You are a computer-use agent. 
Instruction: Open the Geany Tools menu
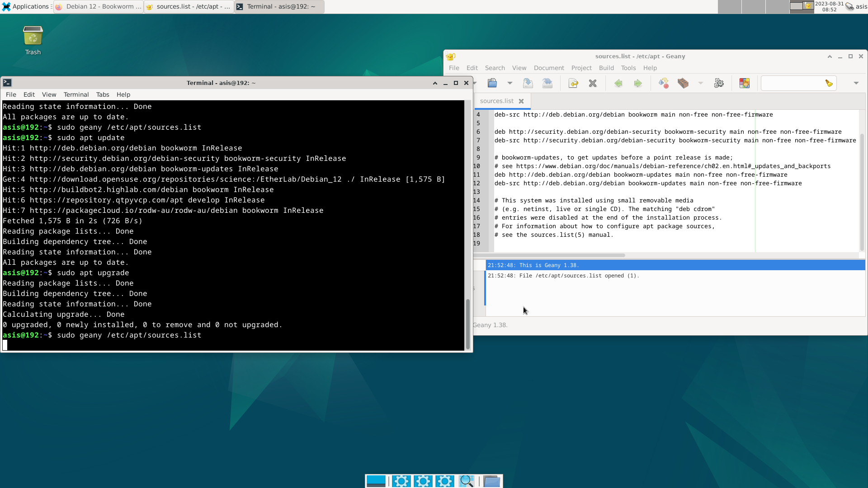point(628,68)
